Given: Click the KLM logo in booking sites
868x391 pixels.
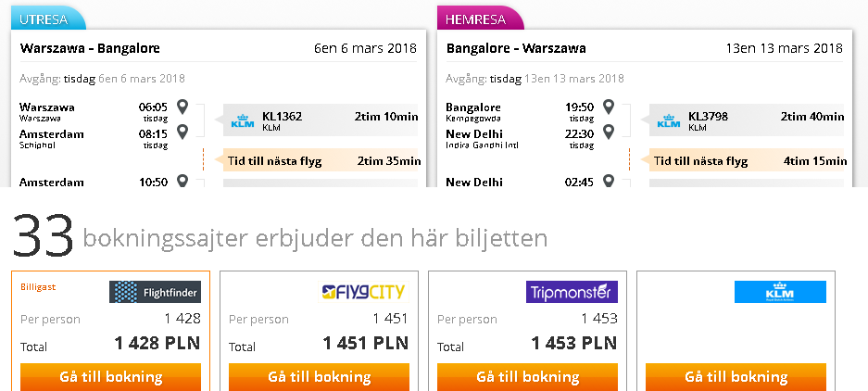Looking at the screenshot, I should click(780, 292).
